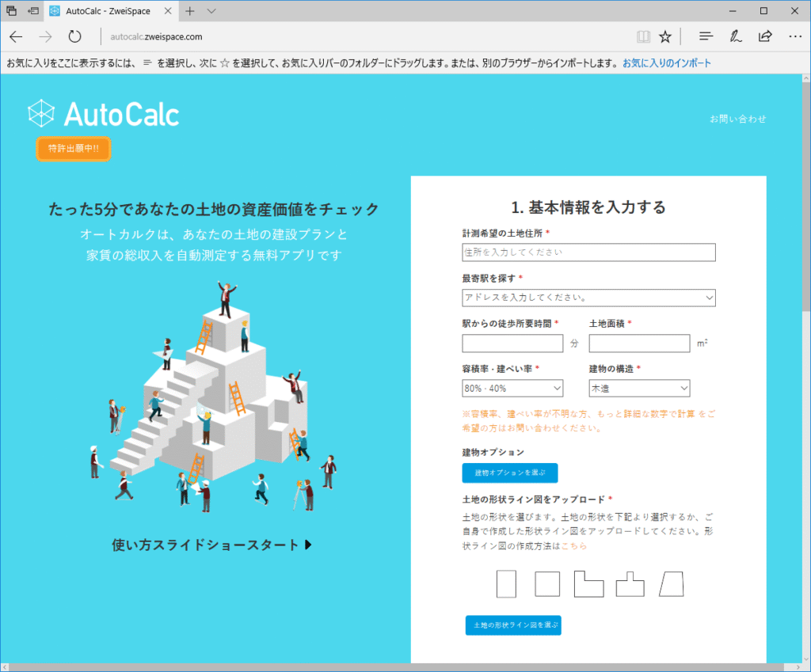This screenshot has width=811, height=672.
Task: Expand the 最寄駅を探す dropdown
Action: click(588, 298)
